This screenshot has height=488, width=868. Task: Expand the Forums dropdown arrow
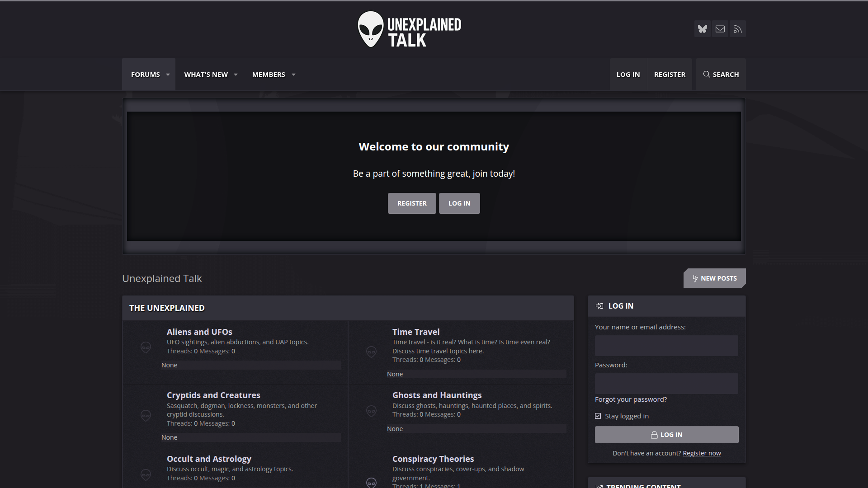[x=168, y=75]
